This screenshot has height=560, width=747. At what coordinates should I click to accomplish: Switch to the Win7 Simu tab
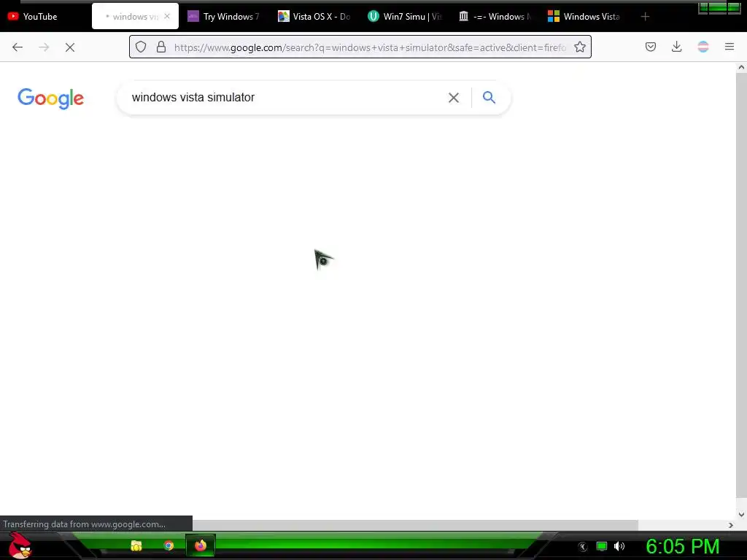point(404,16)
